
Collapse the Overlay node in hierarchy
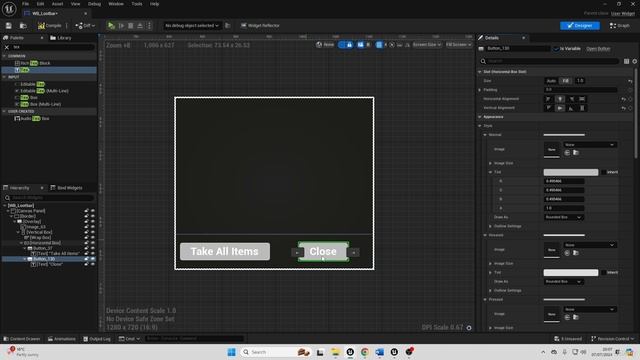(15, 222)
